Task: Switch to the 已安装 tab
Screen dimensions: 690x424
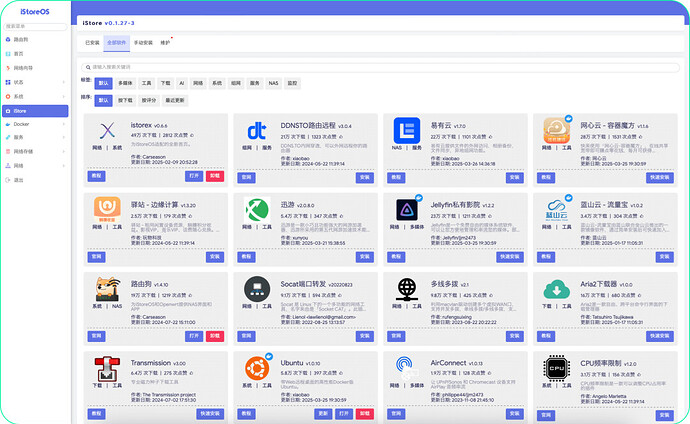Action: click(92, 43)
